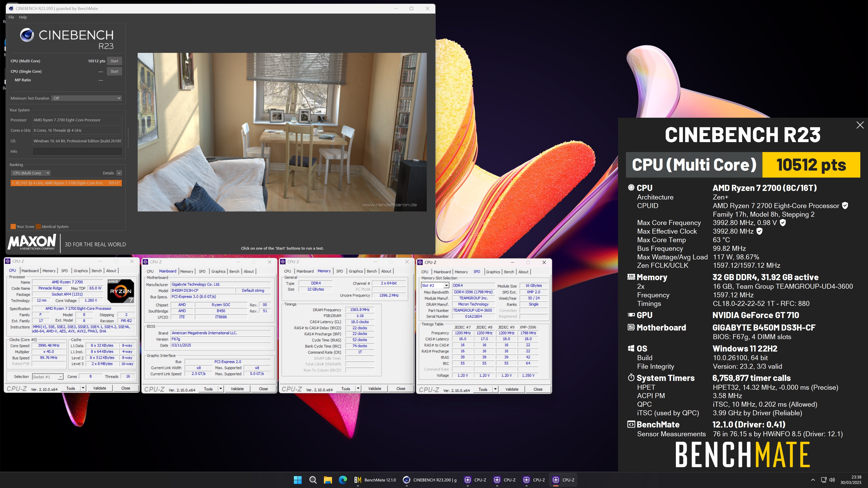Click the OS Windows icon in BenchMate panel

631,348
